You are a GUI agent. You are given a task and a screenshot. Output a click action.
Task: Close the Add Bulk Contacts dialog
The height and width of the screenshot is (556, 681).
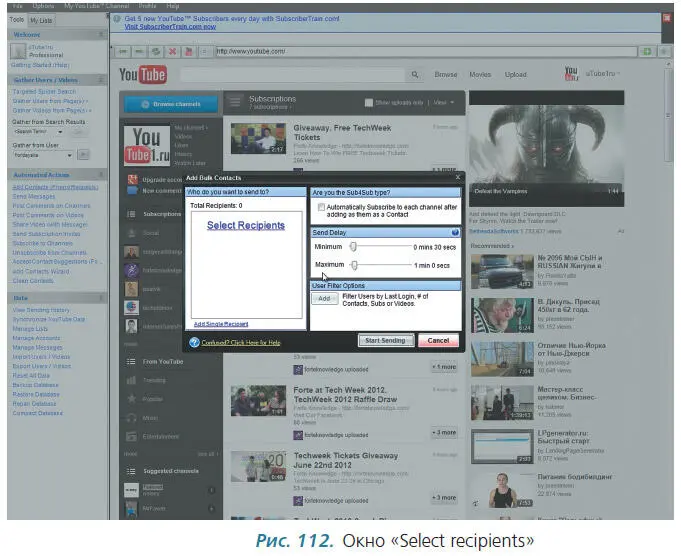point(457,177)
